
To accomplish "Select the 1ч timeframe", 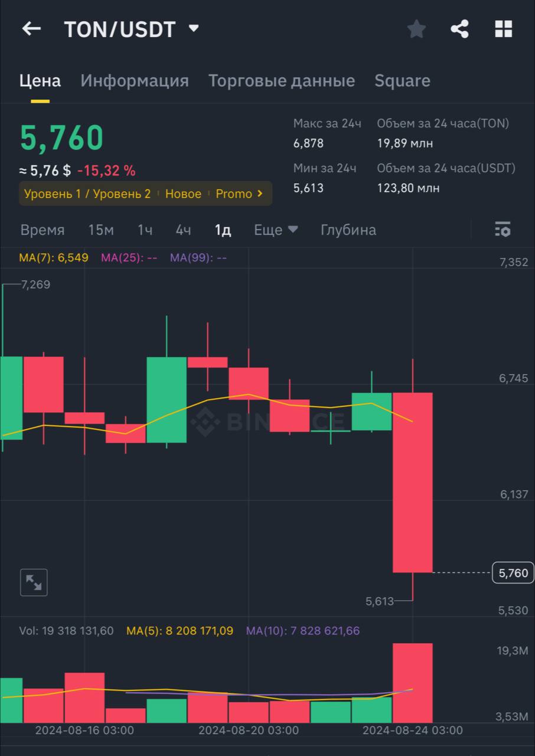I will (x=145, y=230).
